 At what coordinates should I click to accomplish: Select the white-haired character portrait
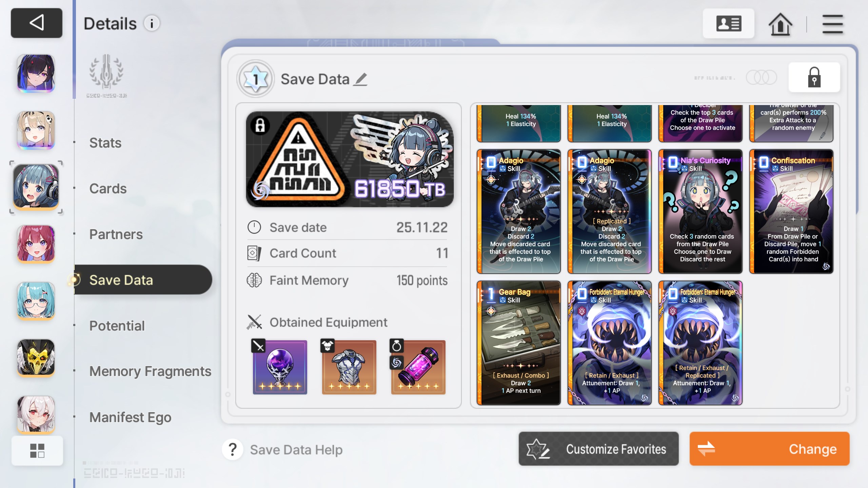pyautogui.click(x=36, y=414)
